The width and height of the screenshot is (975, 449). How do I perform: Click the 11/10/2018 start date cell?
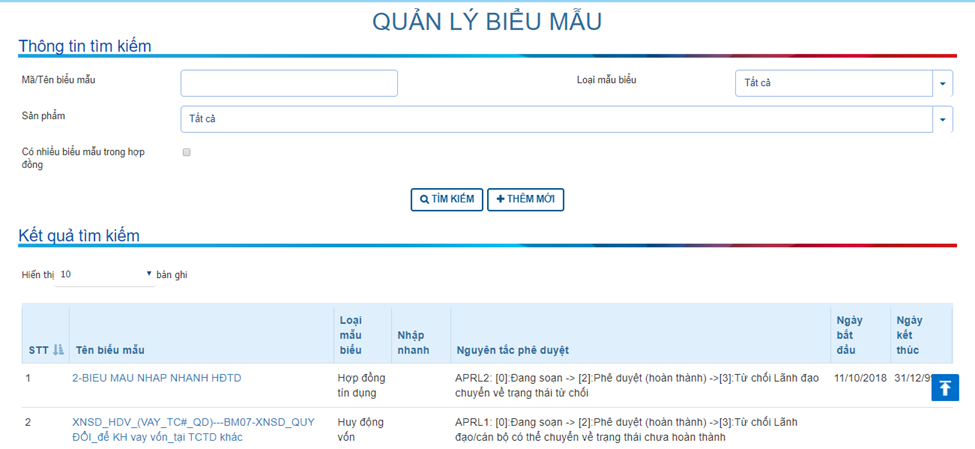tap(860, 378)
